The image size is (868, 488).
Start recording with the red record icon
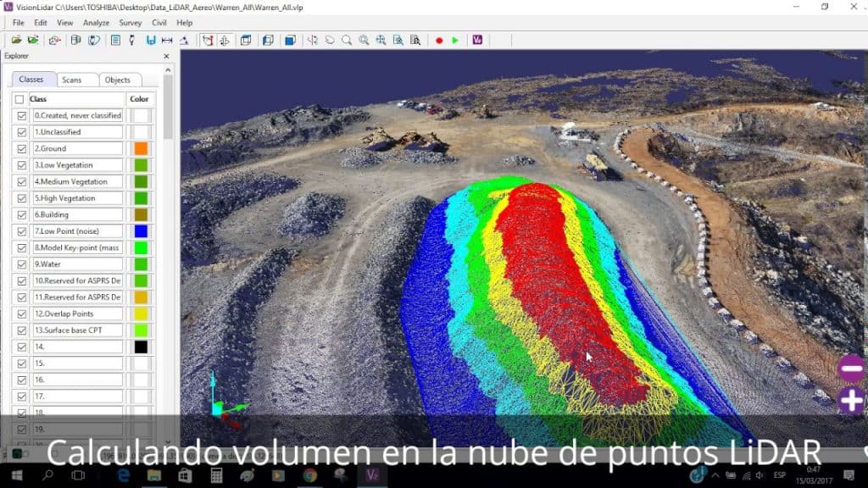438,39
